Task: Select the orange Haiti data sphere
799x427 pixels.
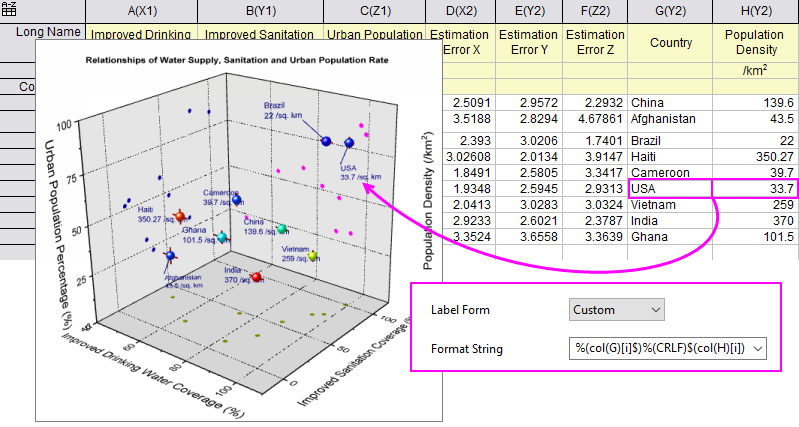Action: click(180, 217)
